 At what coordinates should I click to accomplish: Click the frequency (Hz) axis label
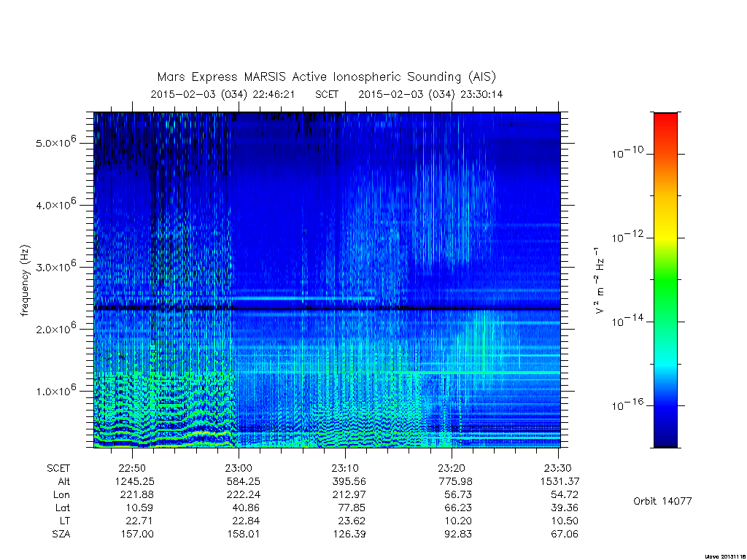click(26, 280)
